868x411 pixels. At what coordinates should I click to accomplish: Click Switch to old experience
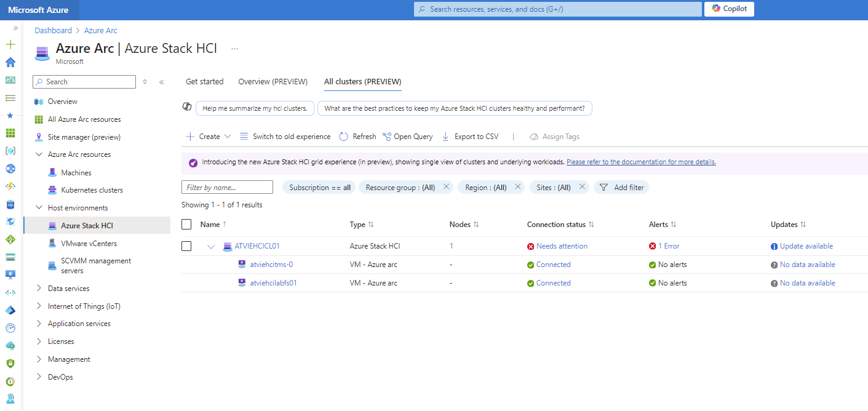click(285, 137)
